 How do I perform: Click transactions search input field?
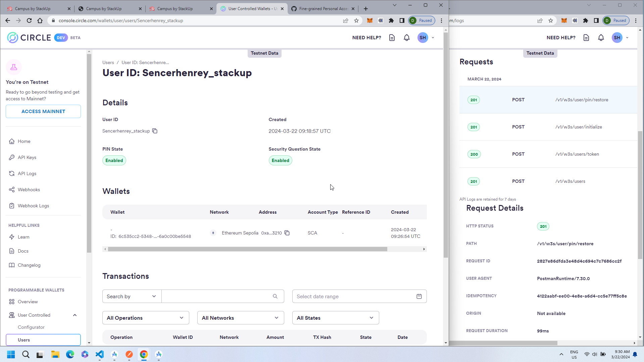(x=222, y=296)
